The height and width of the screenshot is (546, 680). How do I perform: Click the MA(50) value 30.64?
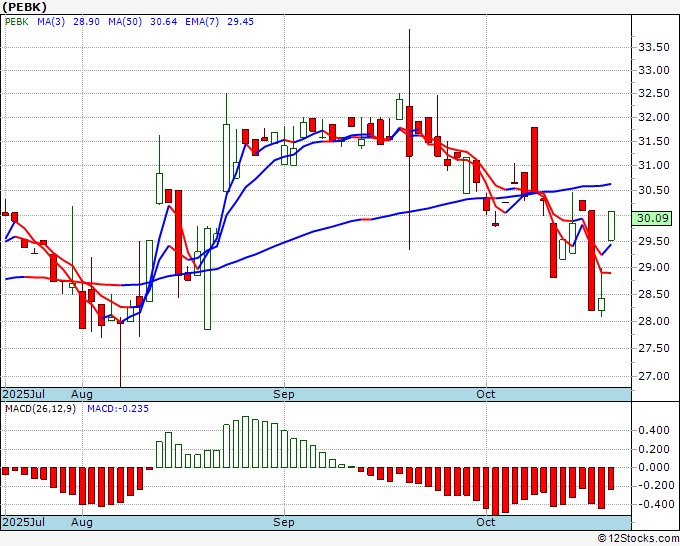[x=163, y=22]
